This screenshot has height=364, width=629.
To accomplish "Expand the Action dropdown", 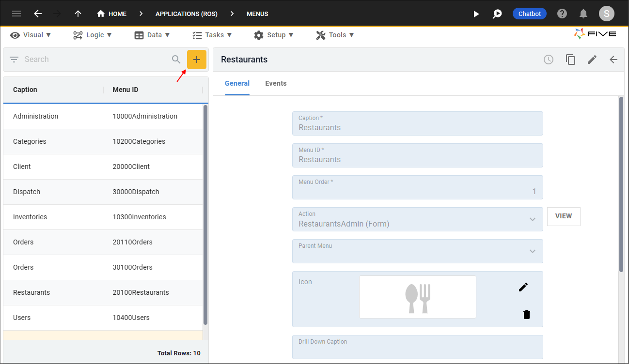I will click(533, 219).
